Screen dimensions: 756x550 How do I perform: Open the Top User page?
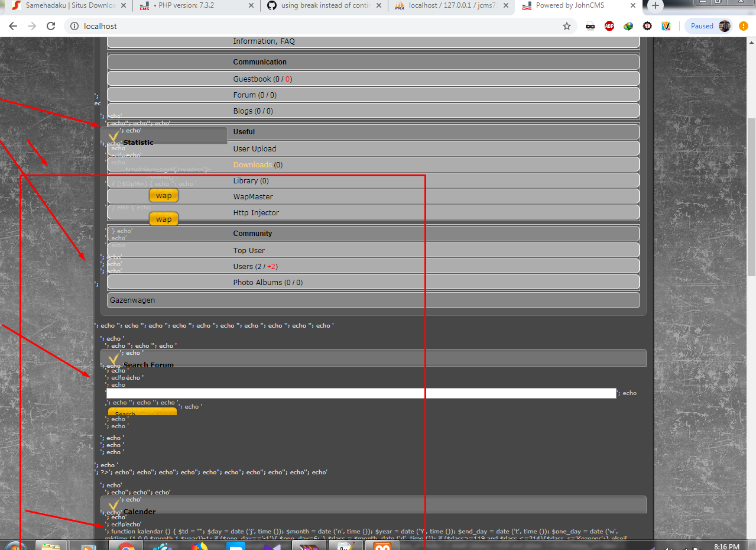click(x=249, y=250)
